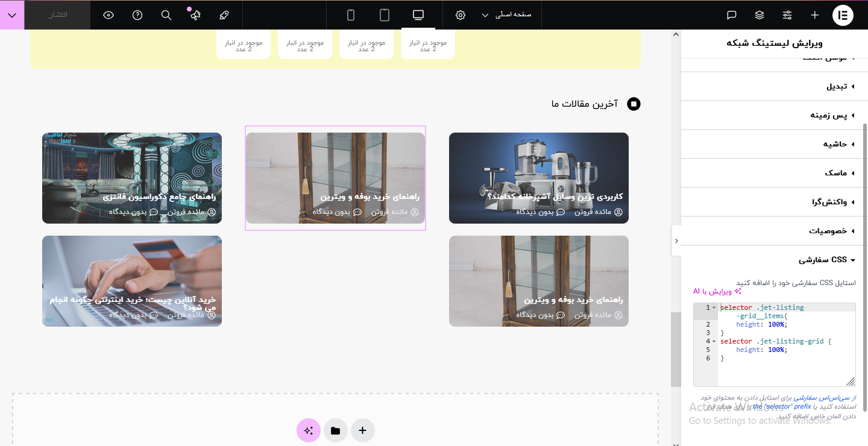868x446 pixels.
Task: Switch to mobile device view
Action: pyautogui.click(x=351, y=15)
